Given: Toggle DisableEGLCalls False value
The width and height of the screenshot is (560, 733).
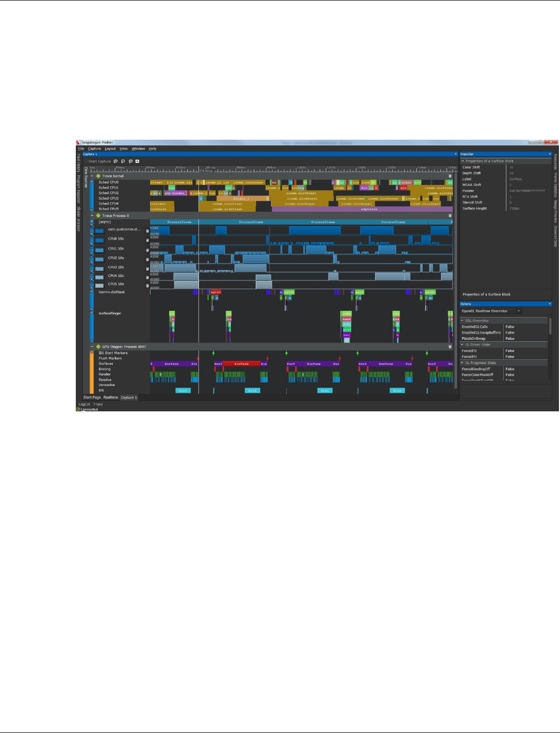Looking at the screenshot, I should [x=510, y=327].
